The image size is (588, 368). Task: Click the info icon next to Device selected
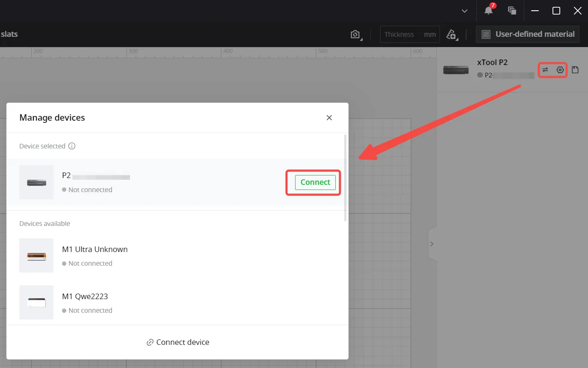tap(72, 146)
